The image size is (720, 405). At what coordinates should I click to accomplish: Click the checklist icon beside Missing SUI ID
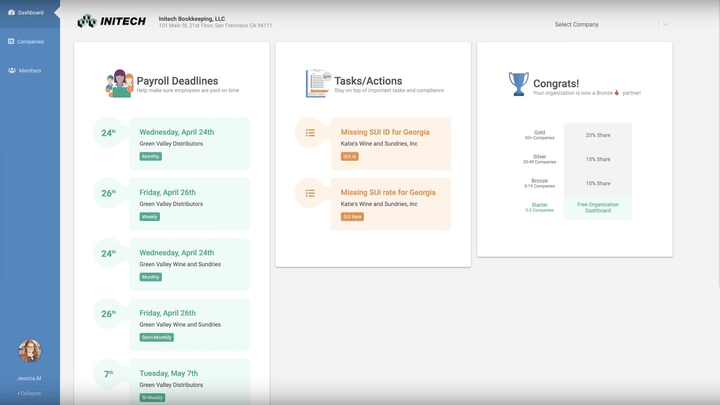pos(310,133)
